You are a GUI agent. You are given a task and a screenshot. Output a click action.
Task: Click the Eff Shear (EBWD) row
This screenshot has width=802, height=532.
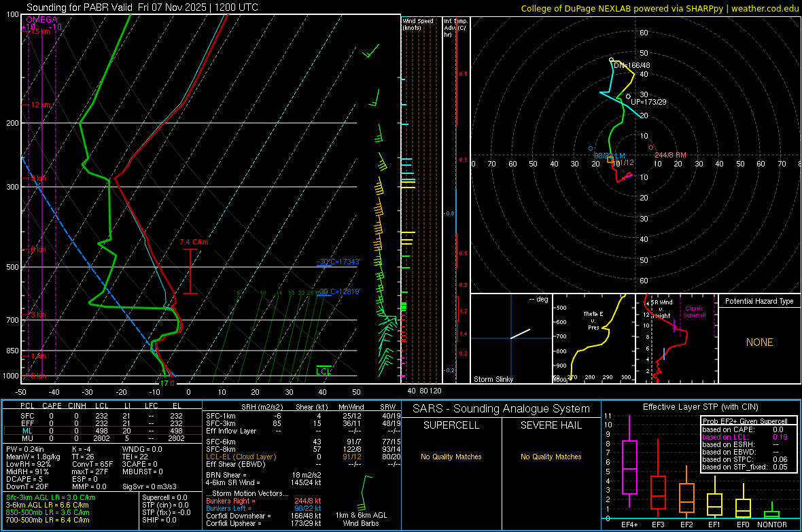303,464
